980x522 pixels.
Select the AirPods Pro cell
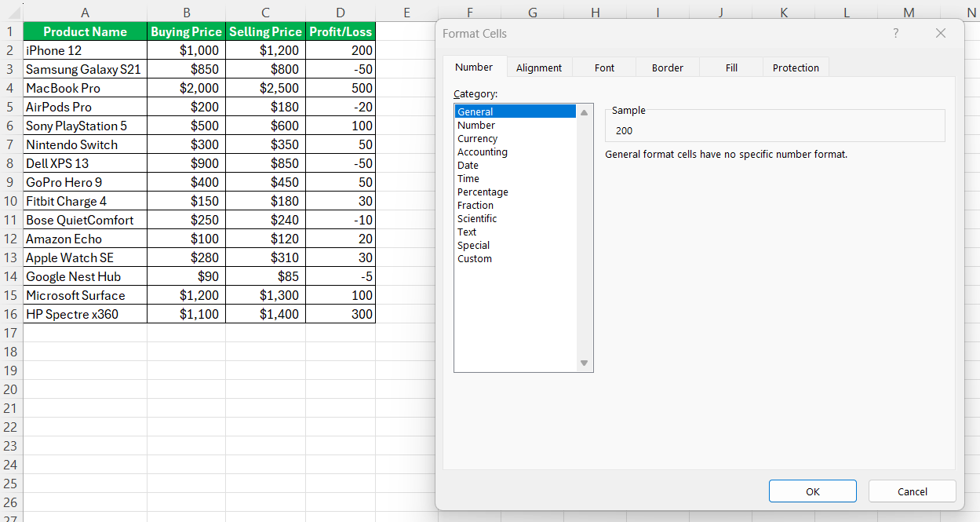85,107
